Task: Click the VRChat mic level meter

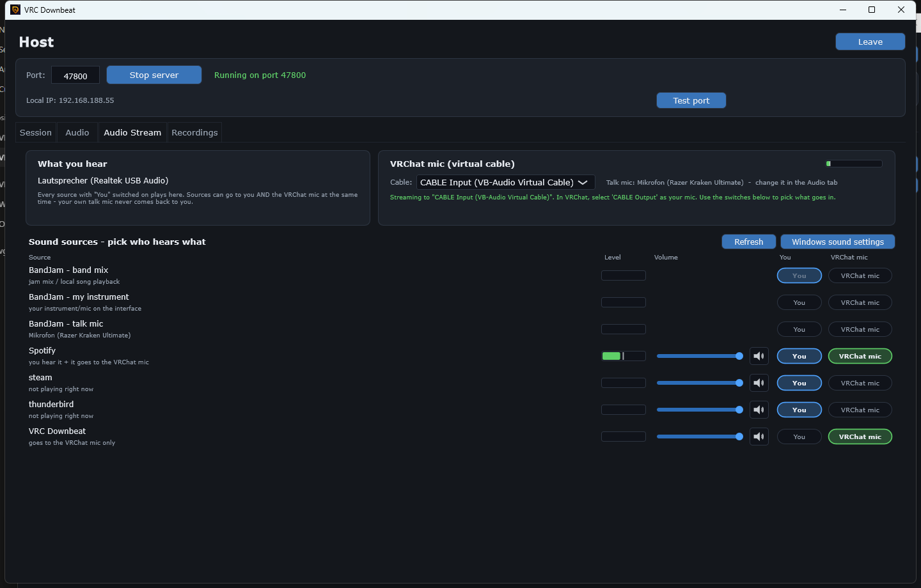Action: 854,164
